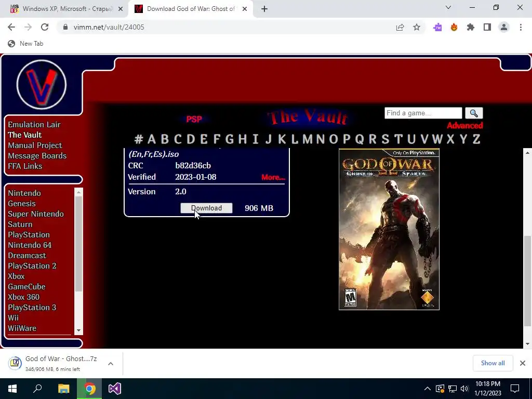Image resolution: width=532 pixels, height=399 pixels.
Task: Browse games starting with letter Z
Action: (476, 139)
